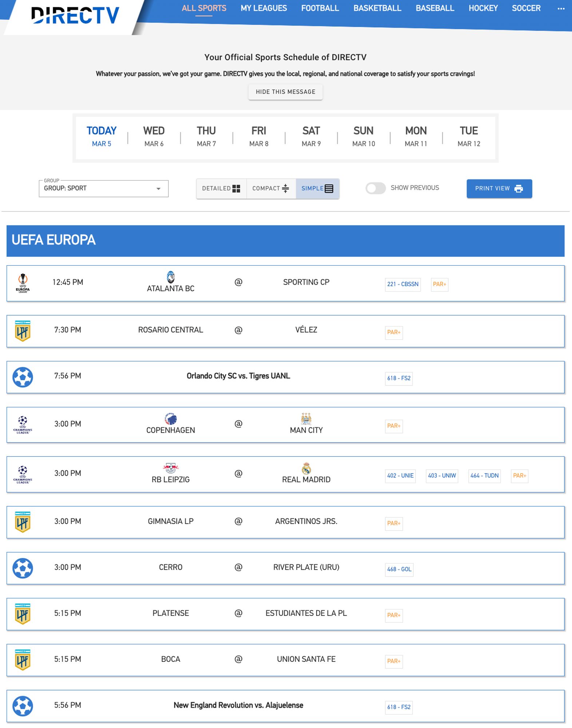Click Orlando City SC vs. Tigres UANL title
Image resolution: width=572 pixels, height=728 pixels.
(238, 376)
